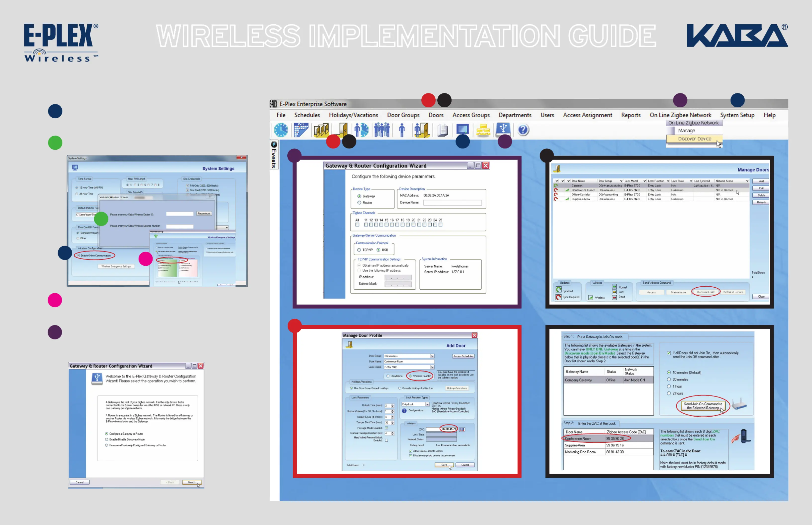This screenshot has width=812, height=525.
Task: Click the green sync icon in Canteen row
Action: 556,186
